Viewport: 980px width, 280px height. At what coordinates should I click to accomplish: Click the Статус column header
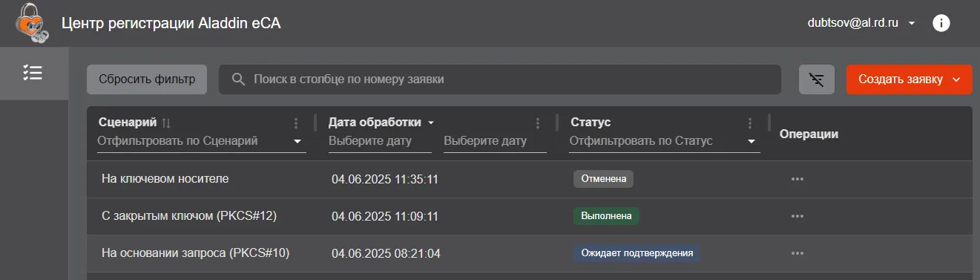coord(591,123)
